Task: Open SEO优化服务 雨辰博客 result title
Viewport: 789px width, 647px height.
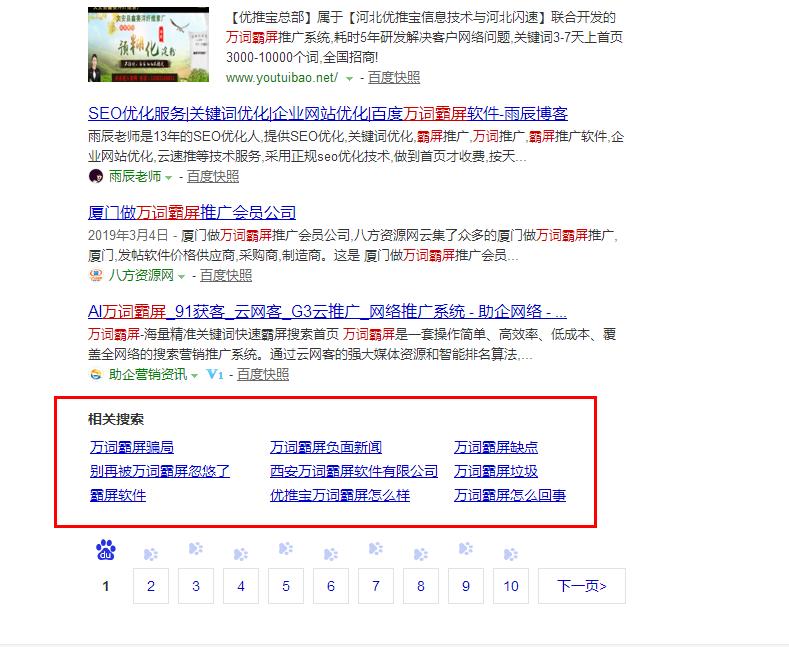Action: click(328, 114)
